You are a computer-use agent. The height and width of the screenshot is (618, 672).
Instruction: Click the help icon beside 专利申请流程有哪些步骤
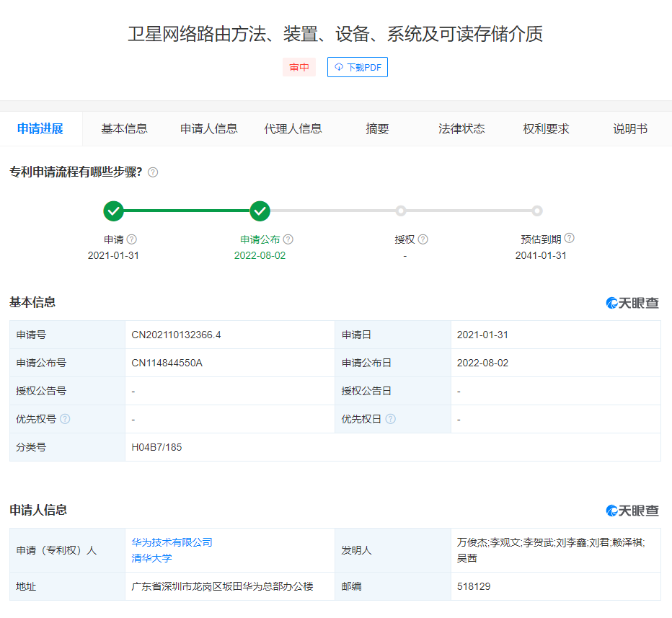coord(153,172)
